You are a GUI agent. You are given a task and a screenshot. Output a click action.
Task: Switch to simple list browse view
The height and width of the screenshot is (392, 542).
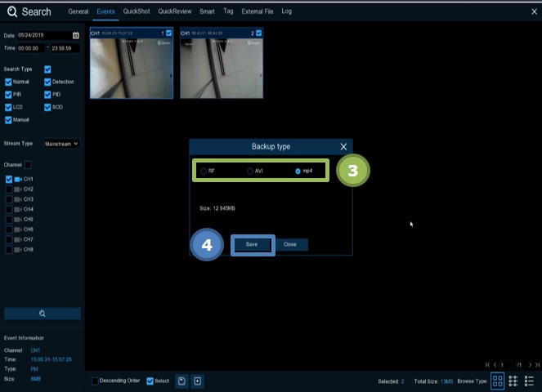529,381
